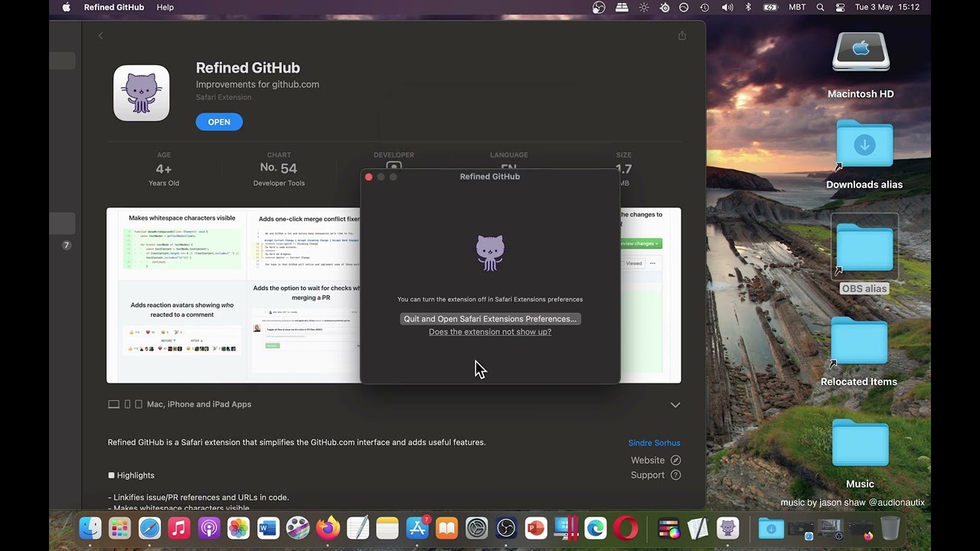Open Refined GitHub app in the Dock

click(x=728, y=528)
